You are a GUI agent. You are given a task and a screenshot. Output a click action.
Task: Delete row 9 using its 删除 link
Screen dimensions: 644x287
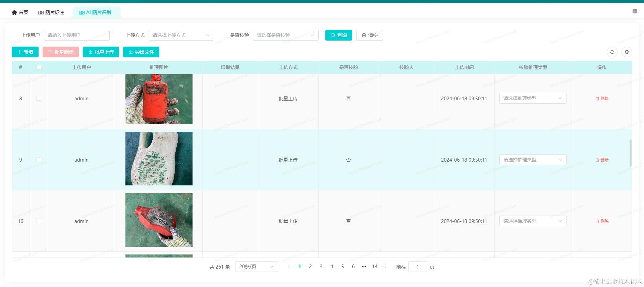602,160
